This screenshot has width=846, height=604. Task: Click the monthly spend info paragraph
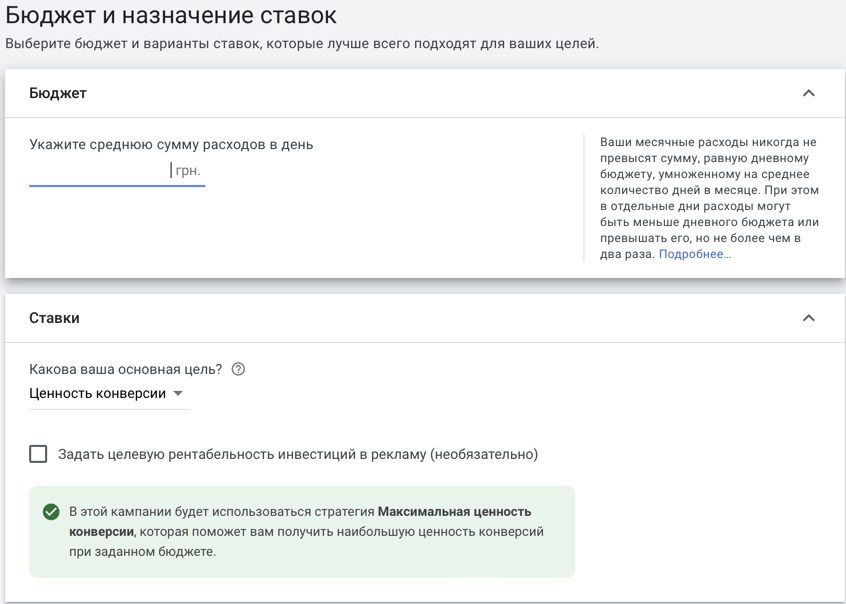pyautogui.click(x=709, y=198)
